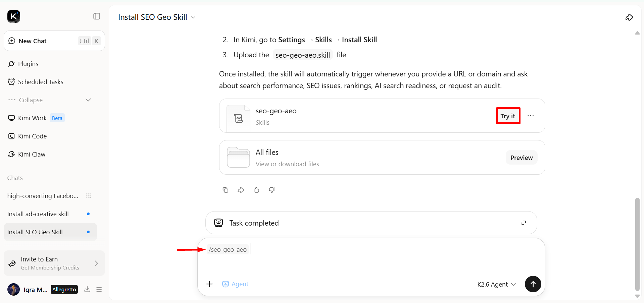644x303 pixels.
Task: Toggle the sidebar panel icon
Action: point(97,16)
